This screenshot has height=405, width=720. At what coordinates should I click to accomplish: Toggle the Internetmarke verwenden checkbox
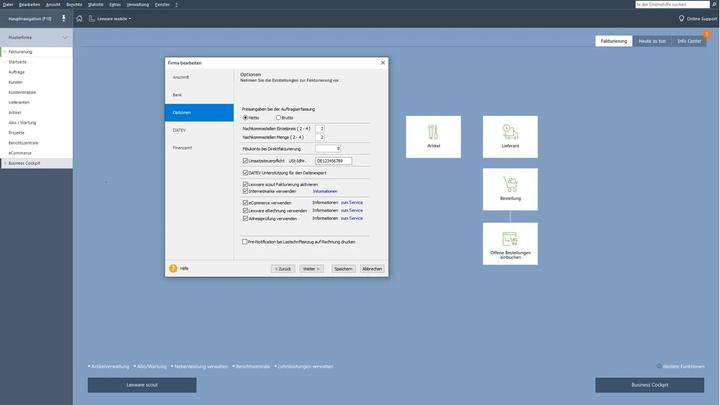[245, 191]
